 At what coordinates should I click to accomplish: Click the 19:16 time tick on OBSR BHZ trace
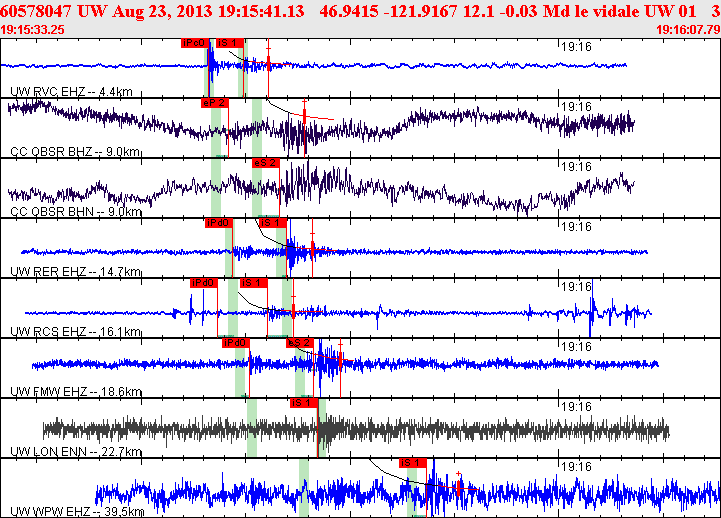tap(577, 107)
